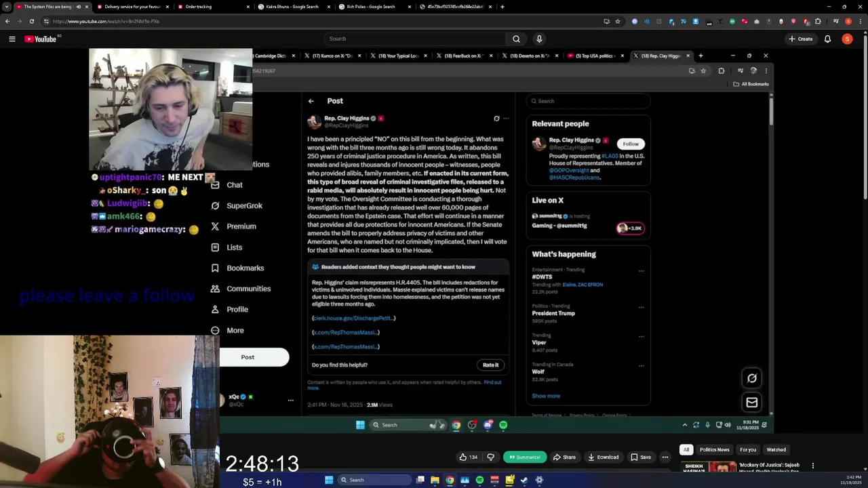This screenshot has height=488, width=868.
Task: Start voice search with the microphone icon
Action: pyautogui.click(x=539, y=39)
